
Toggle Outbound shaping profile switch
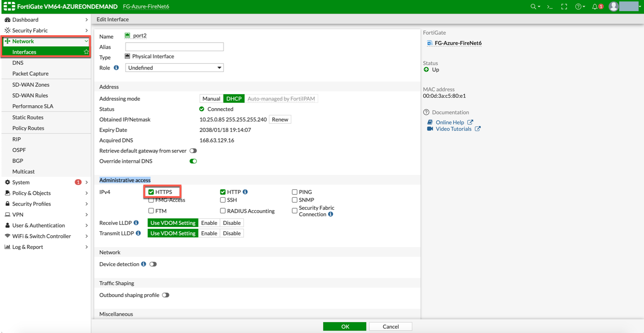click(166, 295)
